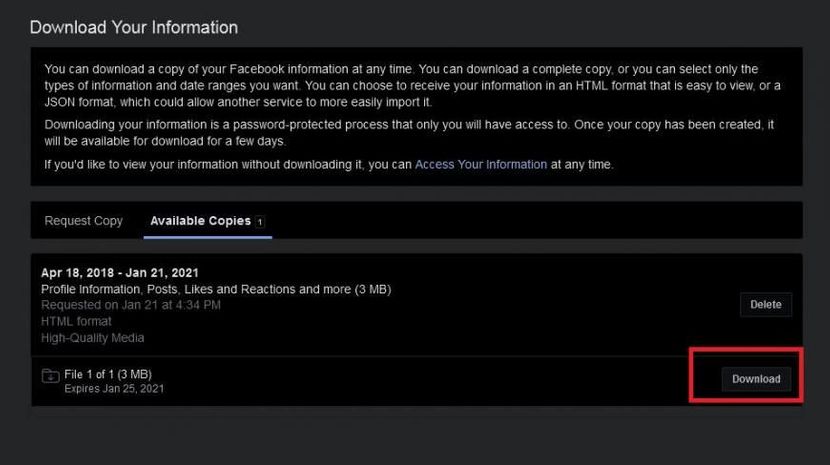Switch to the Request Copy tab
The width and height of the screenshot is (830, 465).
click(84, 221)
